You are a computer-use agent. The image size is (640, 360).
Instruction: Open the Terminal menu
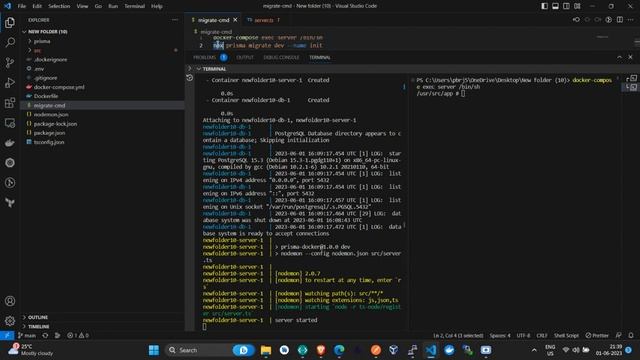135,6
